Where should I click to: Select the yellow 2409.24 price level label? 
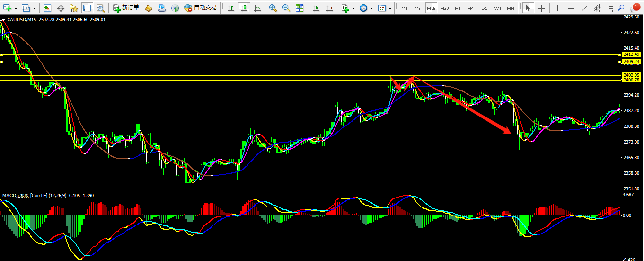coord(631,62)
